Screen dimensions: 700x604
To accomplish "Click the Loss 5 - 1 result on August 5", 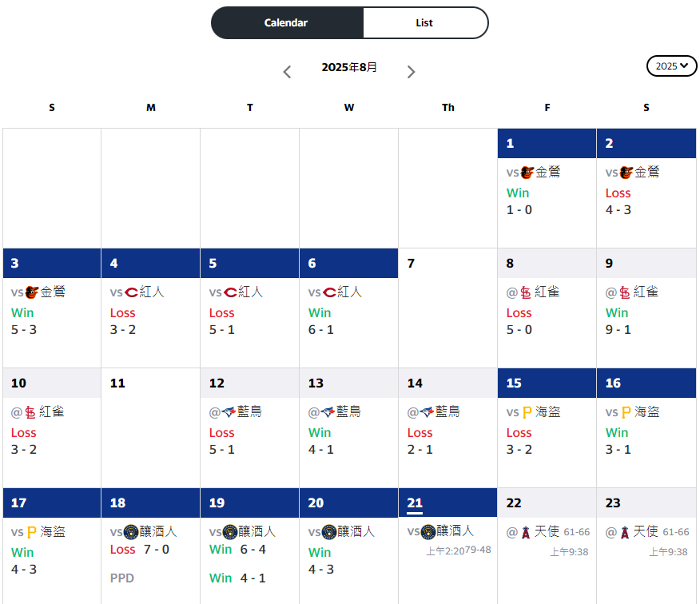I will click(222, 321).
